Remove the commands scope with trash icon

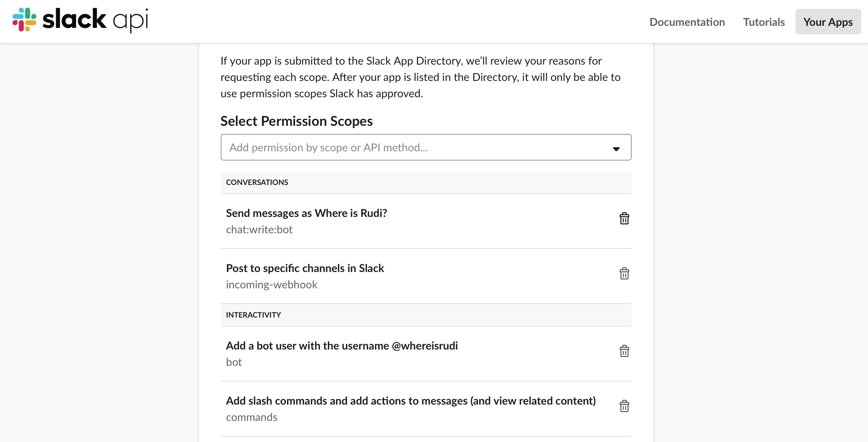coord(624,406)
